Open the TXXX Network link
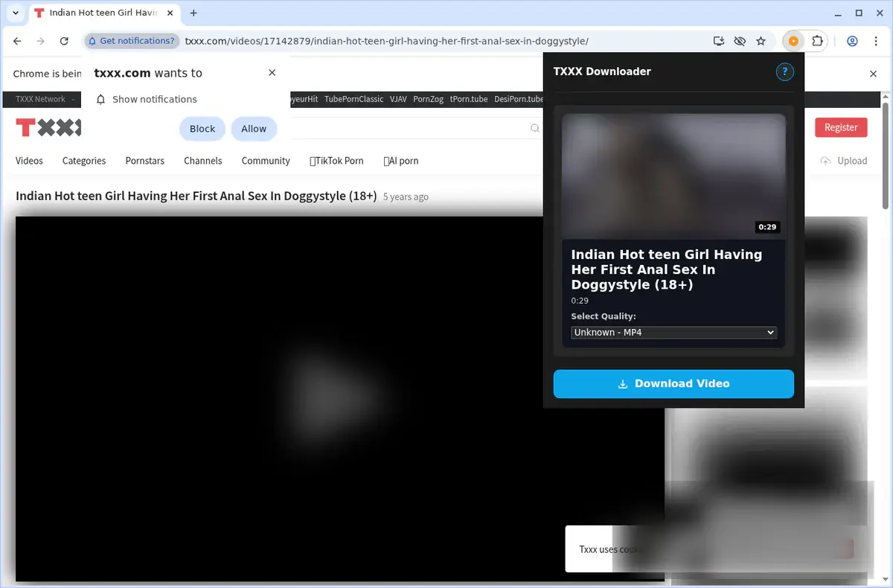 pyautogui.click(x=40, y=99)
